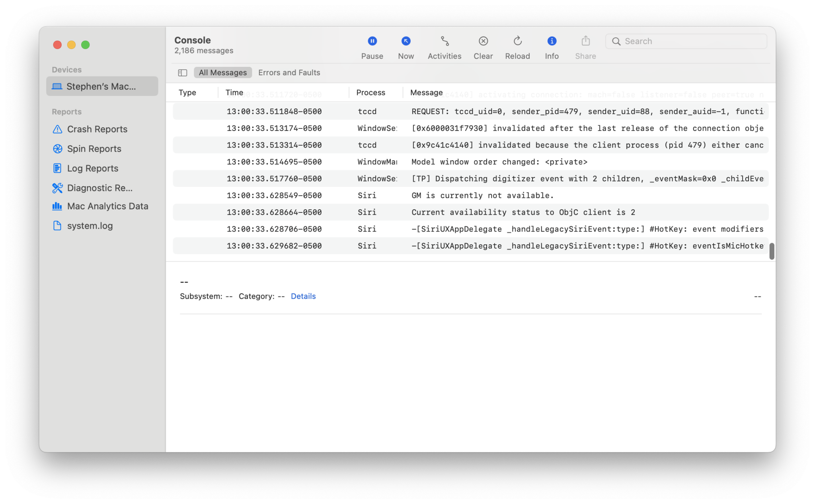
Task: Open Log Reports in the sidebar
Action: 92,168
